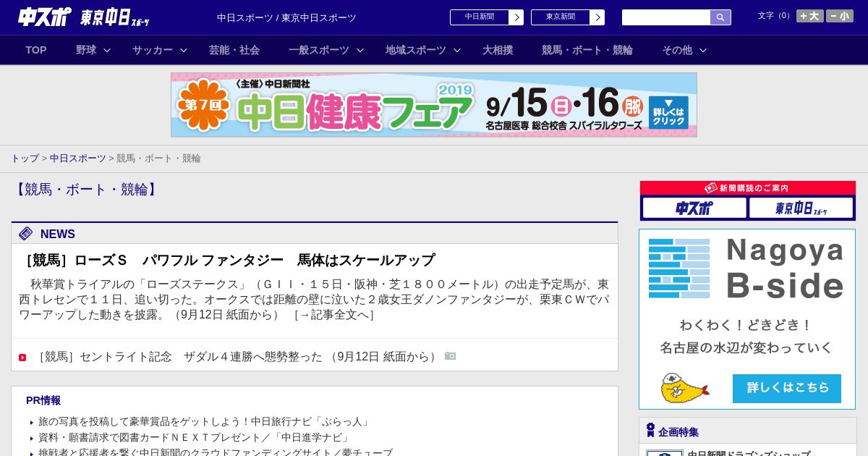Click the camera icon beside the ザダル article
868x456 pixels.
pyautogui.click(x=450, y=356)
